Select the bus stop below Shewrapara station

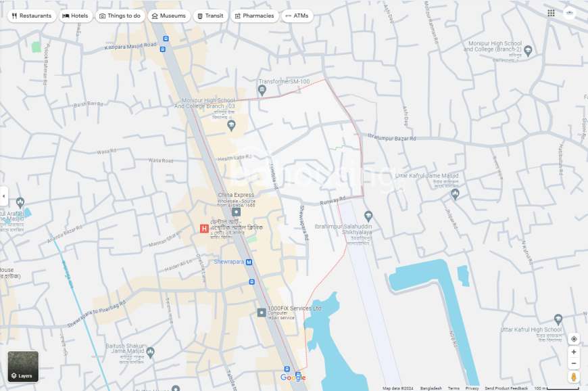[251, 282]
